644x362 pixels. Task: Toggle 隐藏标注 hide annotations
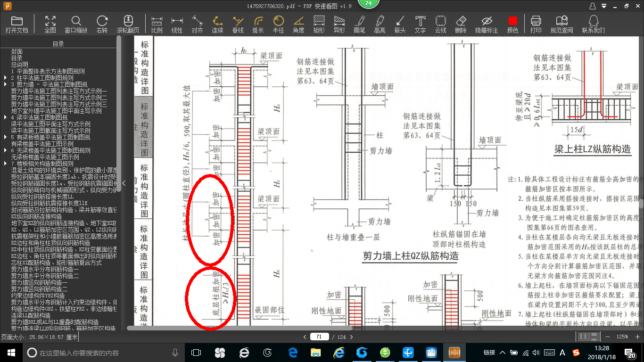click(487, 25)
